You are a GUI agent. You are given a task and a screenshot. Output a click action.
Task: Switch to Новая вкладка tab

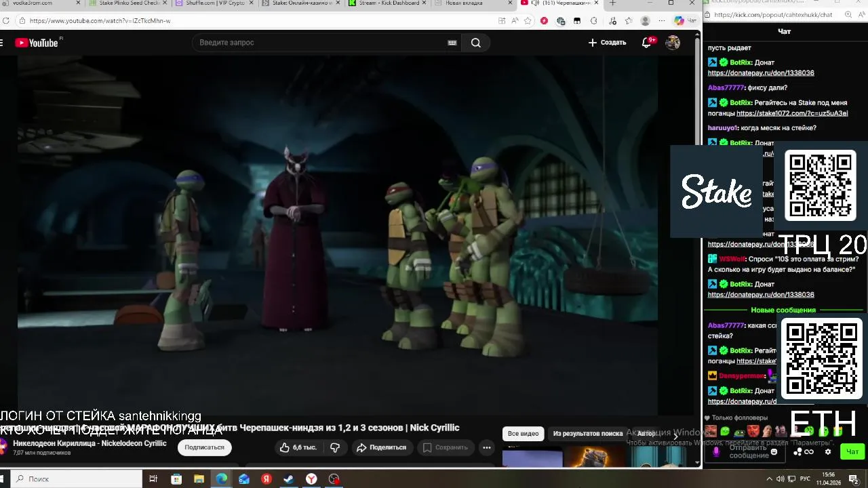tap(472, 3)
